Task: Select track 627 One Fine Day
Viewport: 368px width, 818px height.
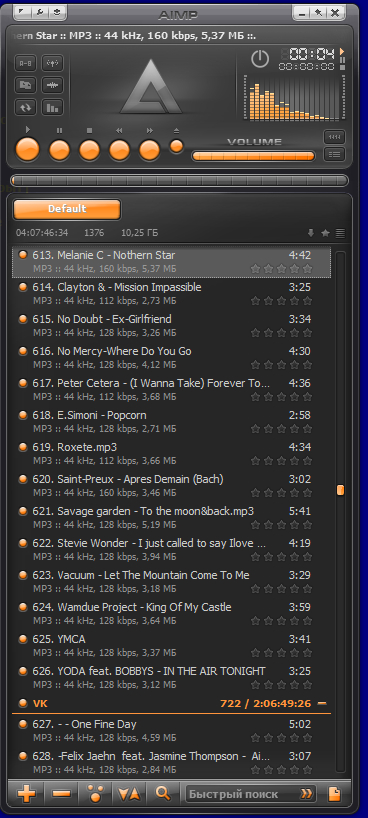Action: pyautogui.click(x=171, y=730)
